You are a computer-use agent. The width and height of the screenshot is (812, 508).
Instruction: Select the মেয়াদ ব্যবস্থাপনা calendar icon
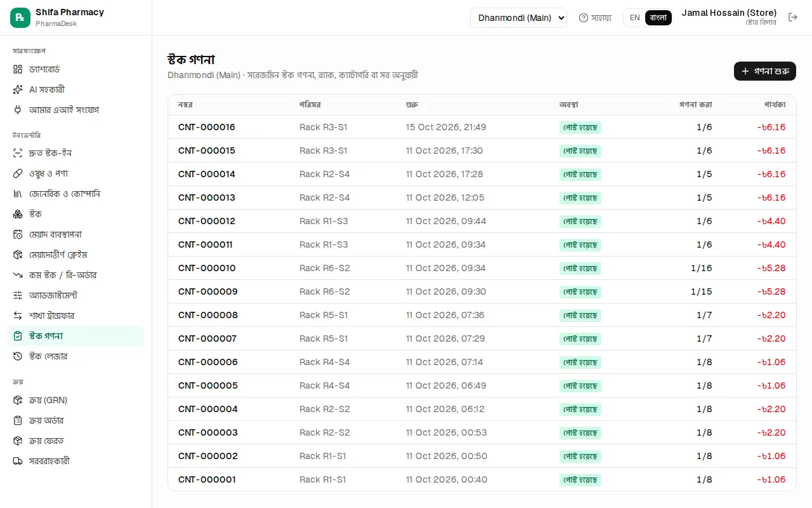tap(18, 234)
